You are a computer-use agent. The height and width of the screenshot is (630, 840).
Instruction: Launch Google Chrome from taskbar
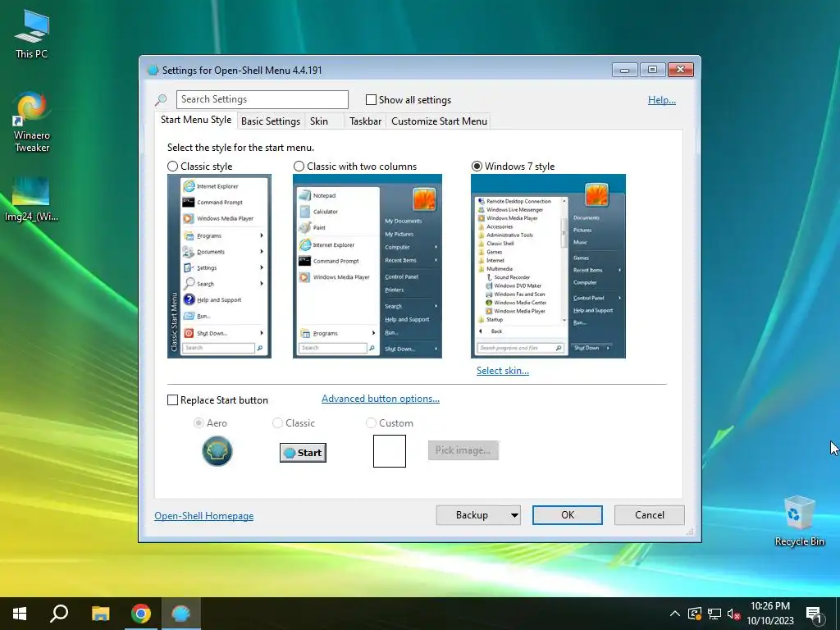point(141,614)
